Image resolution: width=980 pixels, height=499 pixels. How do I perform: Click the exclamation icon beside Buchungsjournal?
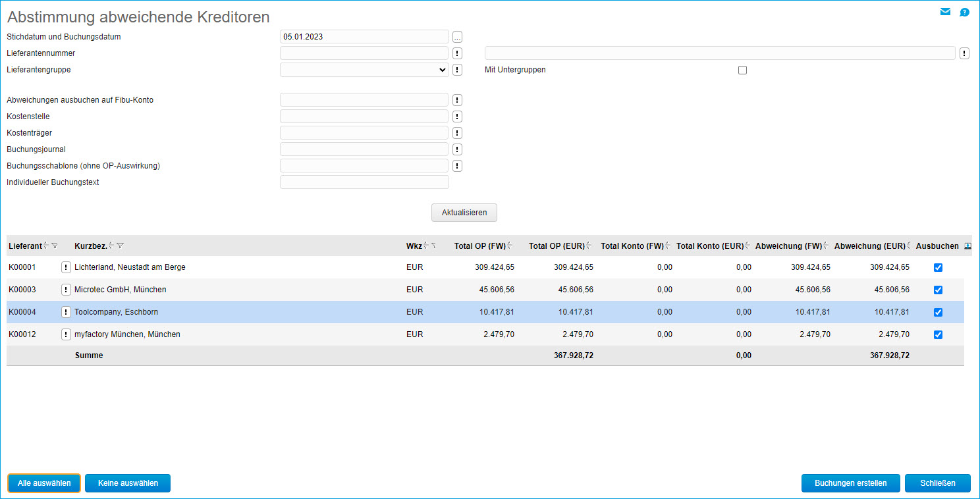click(x=458, y=149)
